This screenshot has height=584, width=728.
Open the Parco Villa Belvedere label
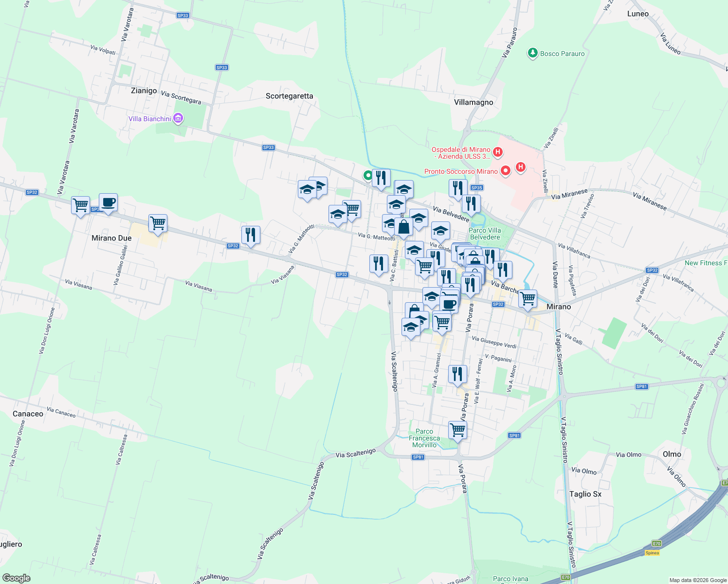click(x=485, y=234)
